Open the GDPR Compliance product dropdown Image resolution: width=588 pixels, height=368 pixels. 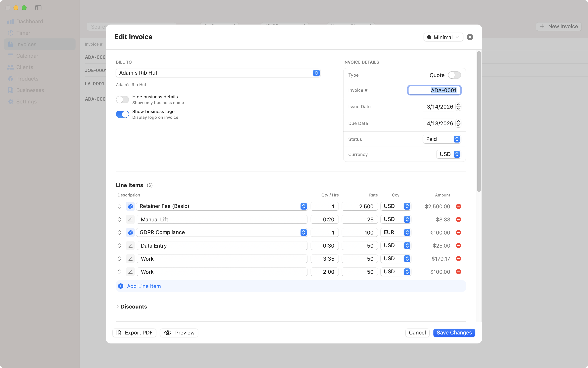(222, 232)
